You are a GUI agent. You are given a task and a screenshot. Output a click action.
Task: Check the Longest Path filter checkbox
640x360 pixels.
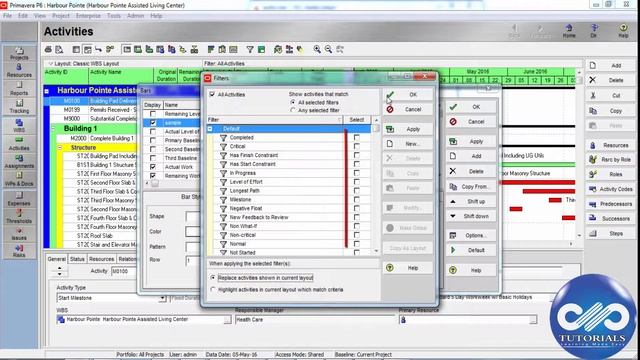[x=357, y=191]
